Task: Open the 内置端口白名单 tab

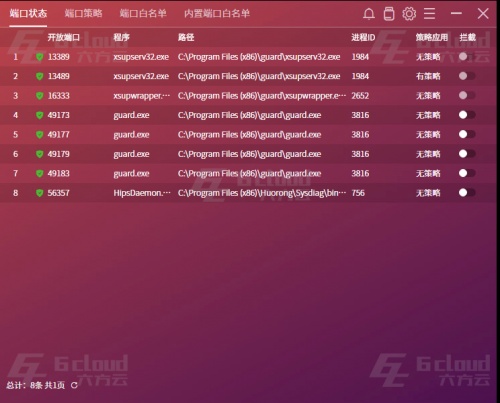Action: [x=217, y=14]
